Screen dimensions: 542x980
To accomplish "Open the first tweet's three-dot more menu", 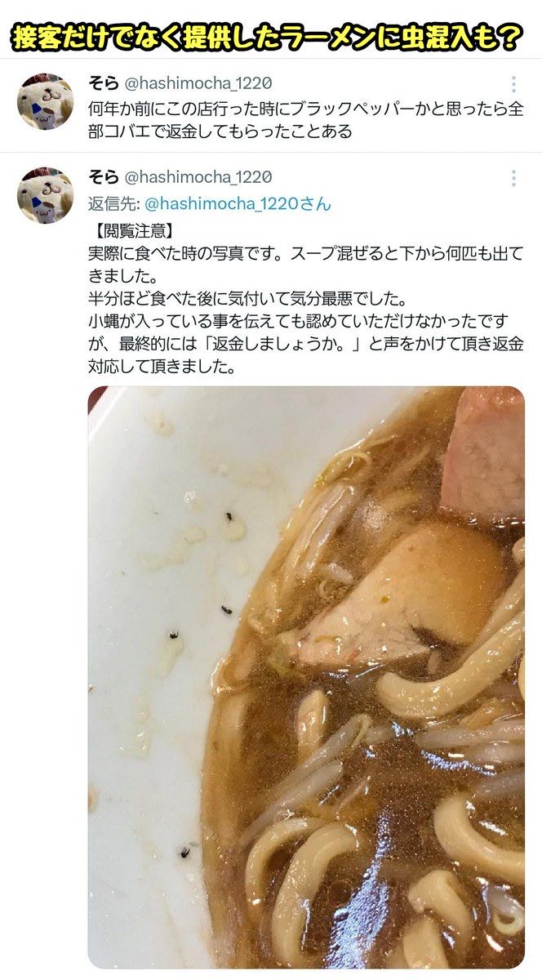I will tap(513, 85).
